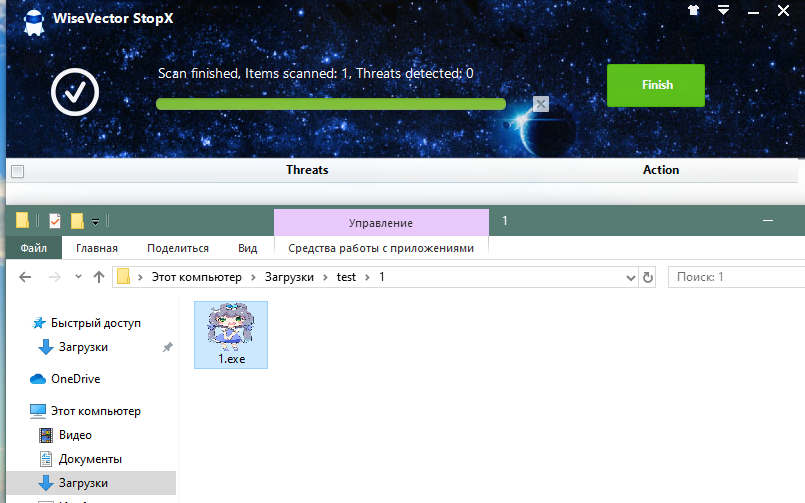Refresh the folder with the refresh icon
805x503 pixels.
(648, 277)
